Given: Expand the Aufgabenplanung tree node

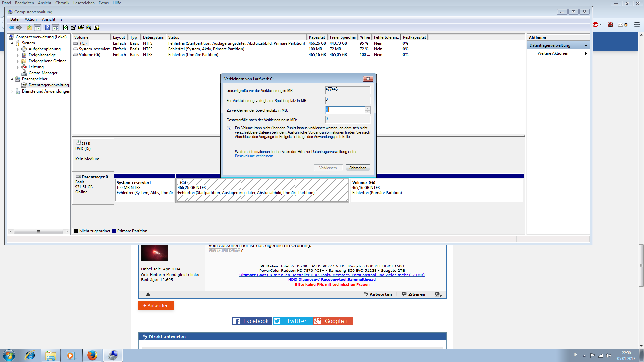Looking at the screenshot, I should 18,49.
